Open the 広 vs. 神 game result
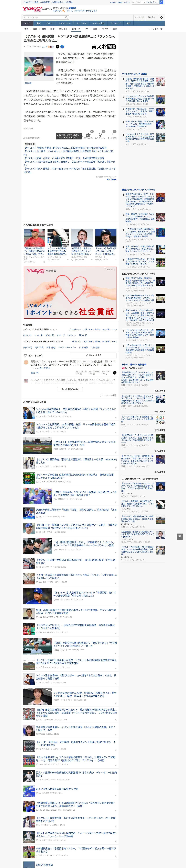186x868 pixels. click(x=27, y=335)
